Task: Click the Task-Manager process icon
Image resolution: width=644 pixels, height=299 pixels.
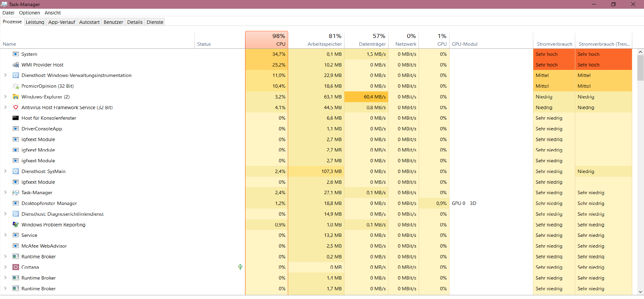Action: tap(15, 193)
